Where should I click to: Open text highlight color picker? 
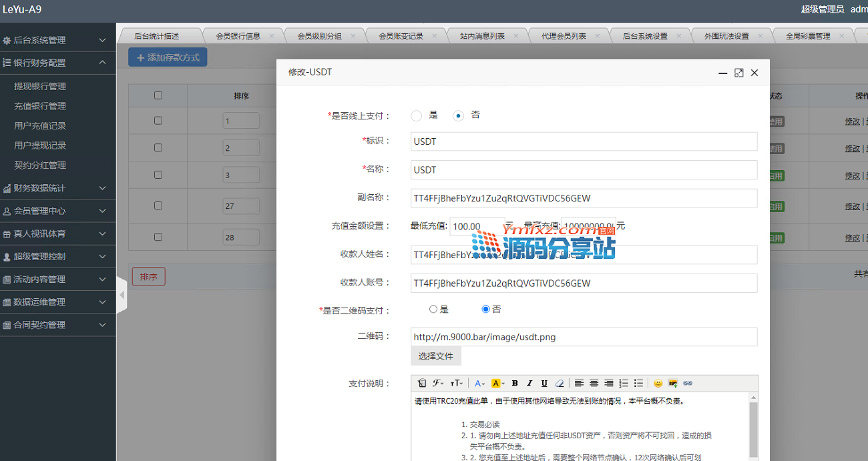497,383
